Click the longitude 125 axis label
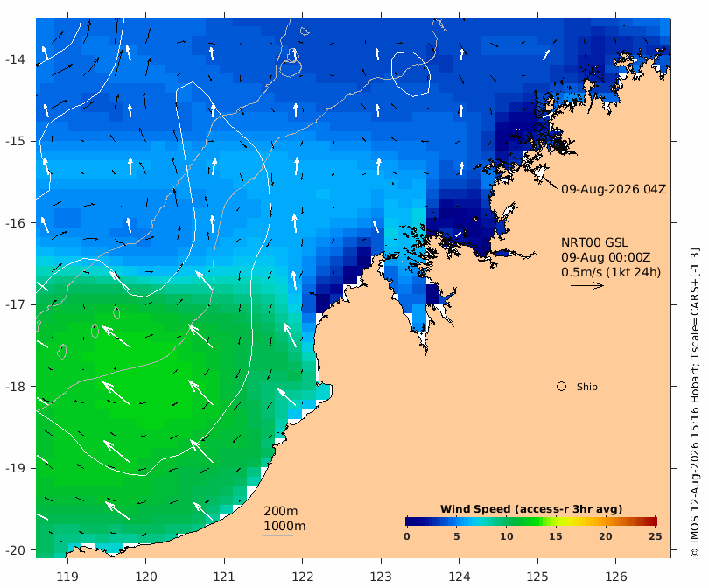Image resolution: width=709 pixels, height=588 pixels. click(537, 577)
